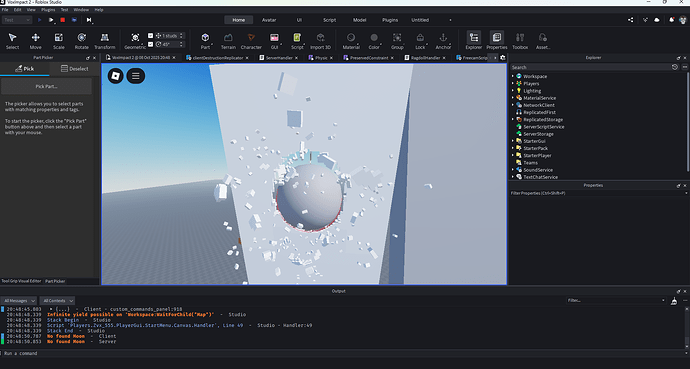
Task: Open the Toolbox panel
Action: 520,41
